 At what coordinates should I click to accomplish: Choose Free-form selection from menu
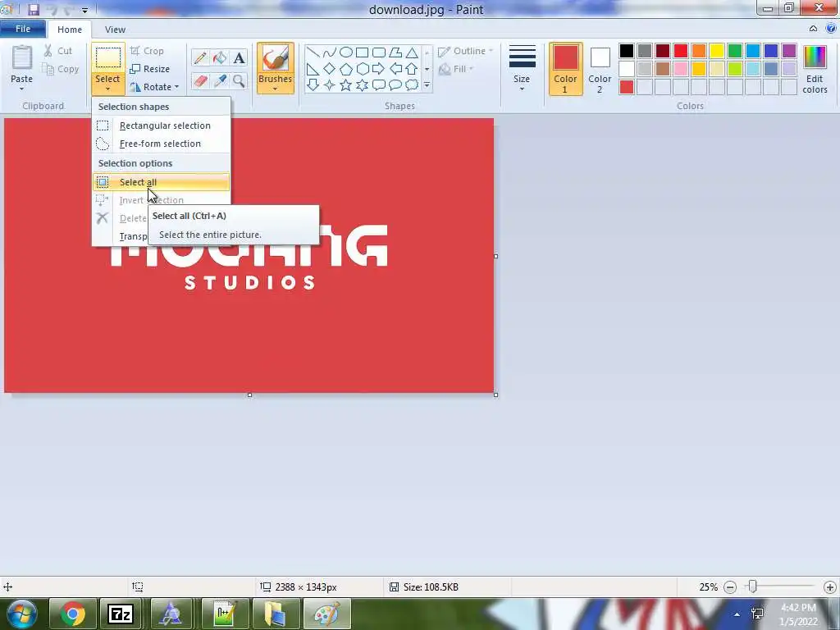(162, 144)
